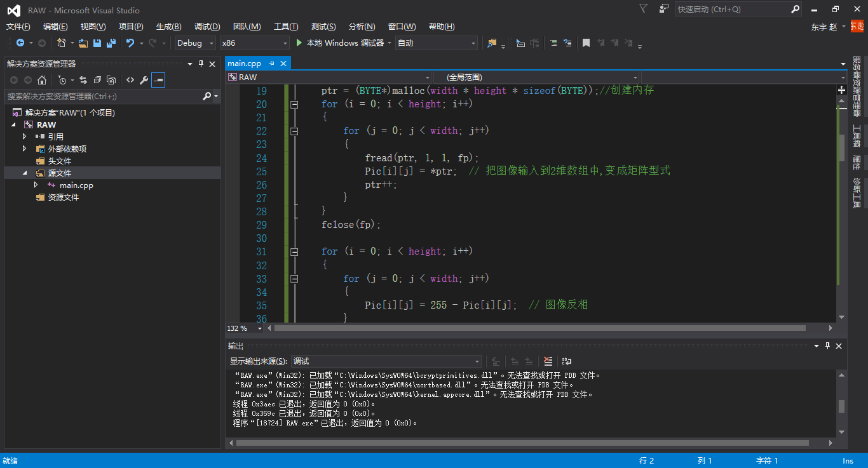Open the Debug configuration dropdown

(195, 43)
